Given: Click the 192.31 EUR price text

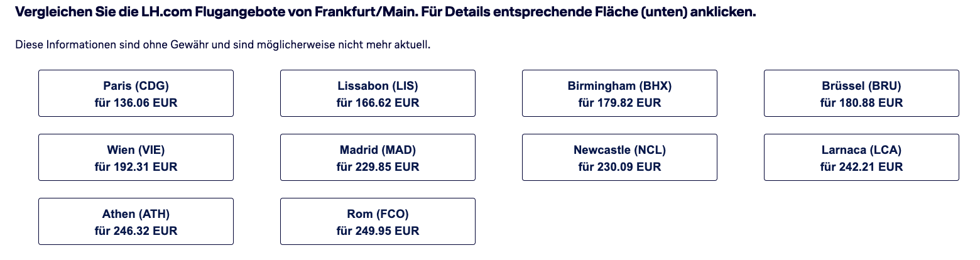Looking at the screenshot, I should coord(136,167).
